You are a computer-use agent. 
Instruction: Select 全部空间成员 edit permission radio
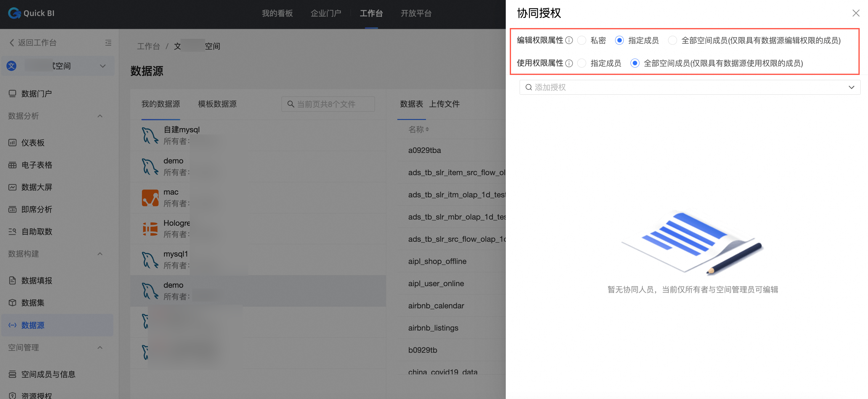point(672,40)
